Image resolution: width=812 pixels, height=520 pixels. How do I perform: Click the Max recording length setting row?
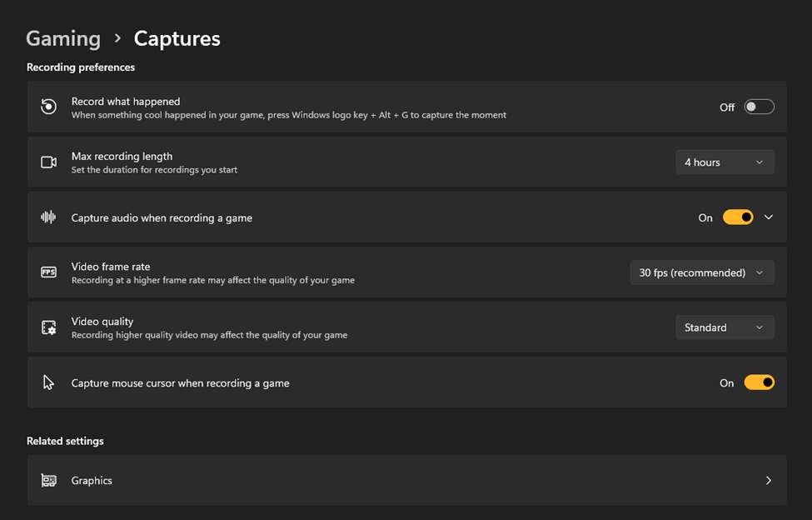tap(333, 162)
